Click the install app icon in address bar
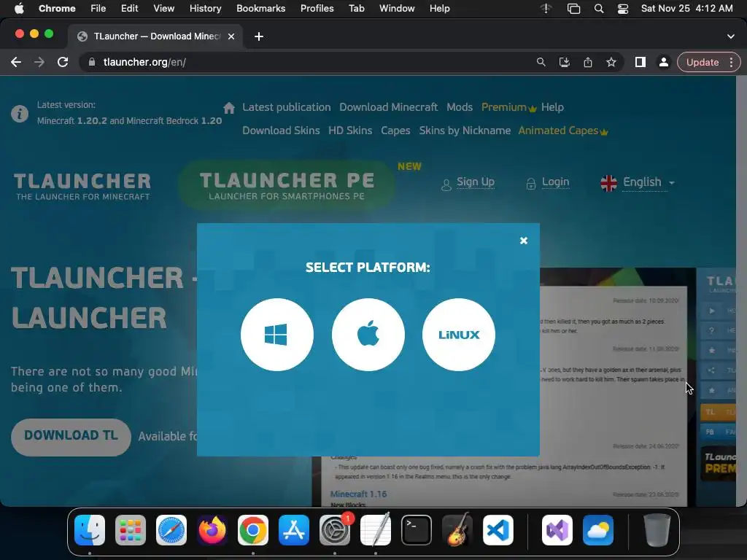 564,63
